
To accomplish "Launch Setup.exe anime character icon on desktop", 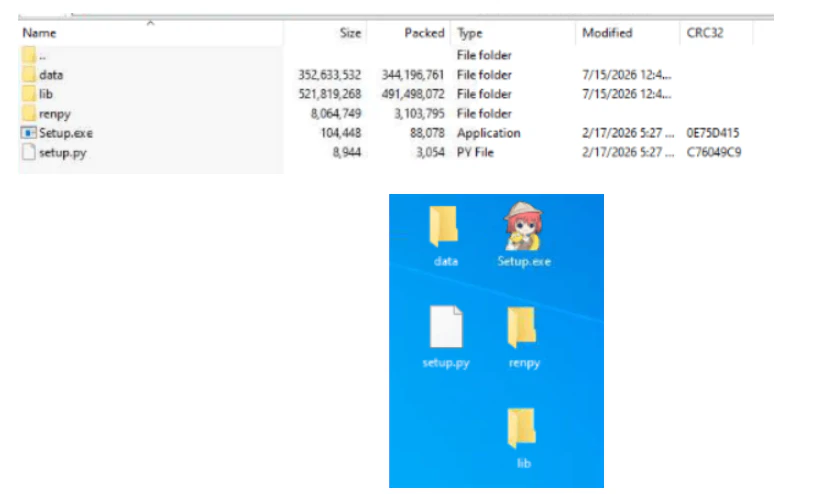I will tap(524, 226).
